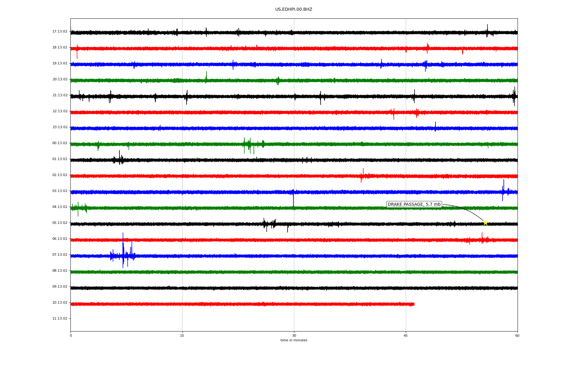588x368 pixels.
Task: Select the 06:13:02 time label
Action: (60, 239)
